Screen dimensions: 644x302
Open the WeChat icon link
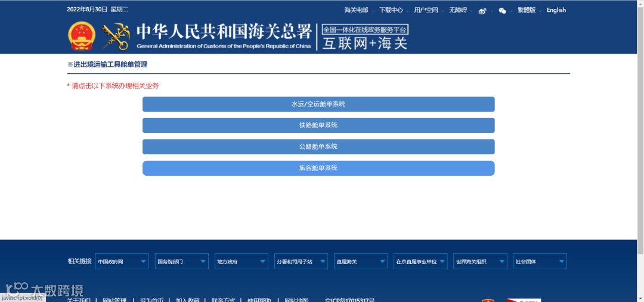[x=502, y=11]
